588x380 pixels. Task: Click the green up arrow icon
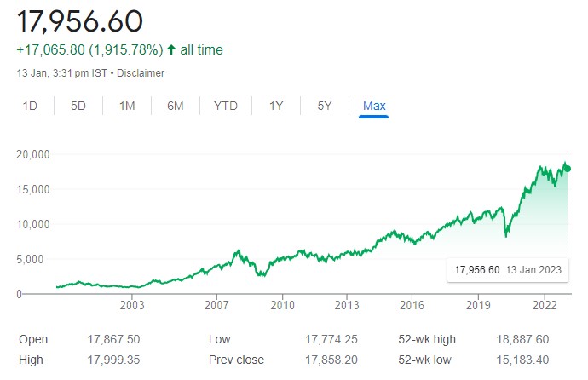coord(171,49)
